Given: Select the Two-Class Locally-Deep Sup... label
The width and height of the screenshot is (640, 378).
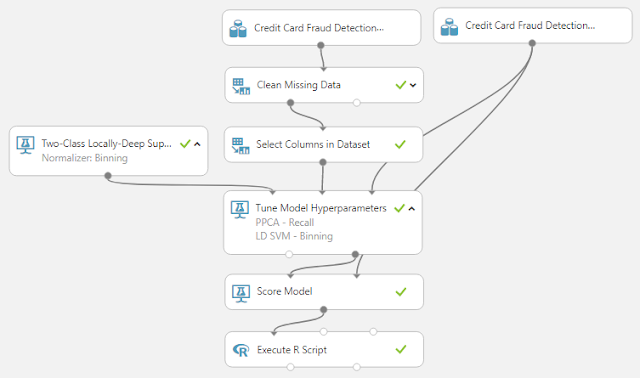Looking at the screenshot, I should click(x=107, y=144).
